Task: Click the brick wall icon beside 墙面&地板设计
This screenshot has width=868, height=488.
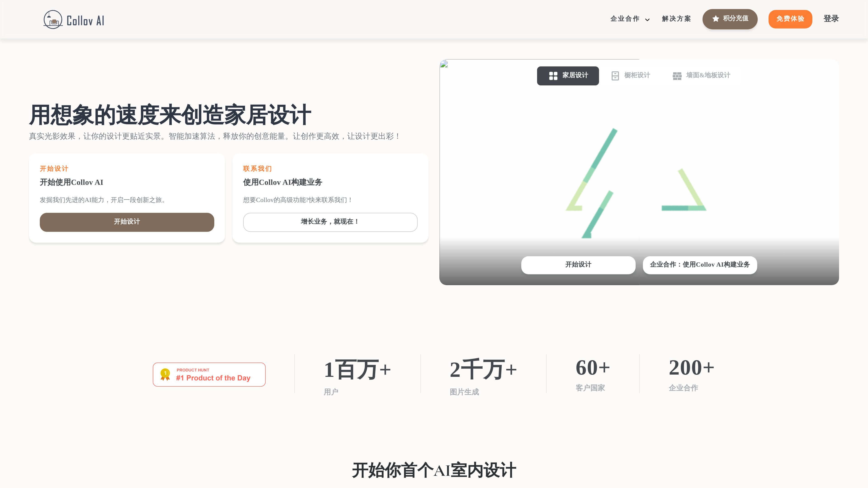Action: (x=677, y=76)
